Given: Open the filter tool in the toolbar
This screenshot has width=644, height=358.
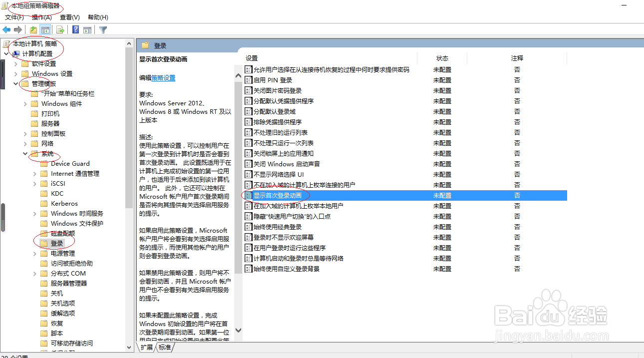Looking at the screenshot, I should click(102, 29).
